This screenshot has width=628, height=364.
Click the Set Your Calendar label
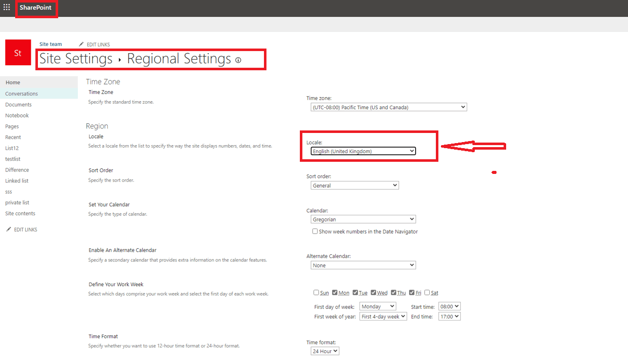[109, 205]
